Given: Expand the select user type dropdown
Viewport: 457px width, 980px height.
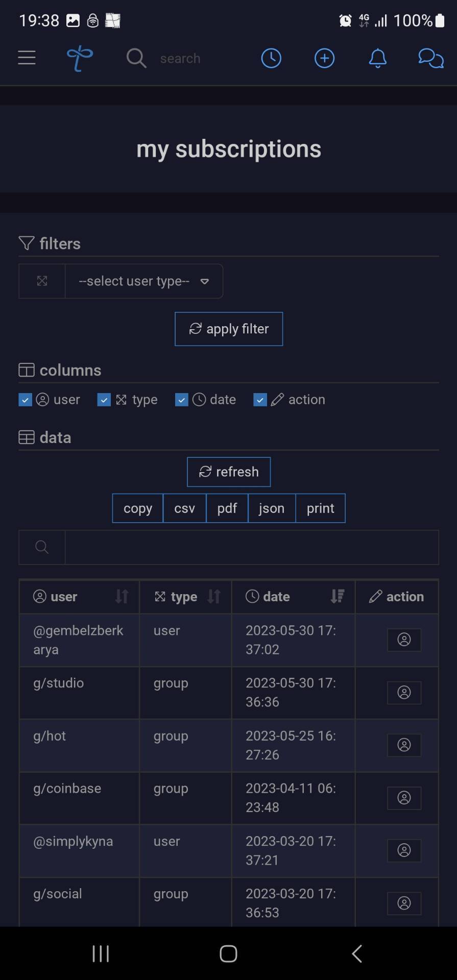Looking at the screenshot, I should click(x=144, y=281).
